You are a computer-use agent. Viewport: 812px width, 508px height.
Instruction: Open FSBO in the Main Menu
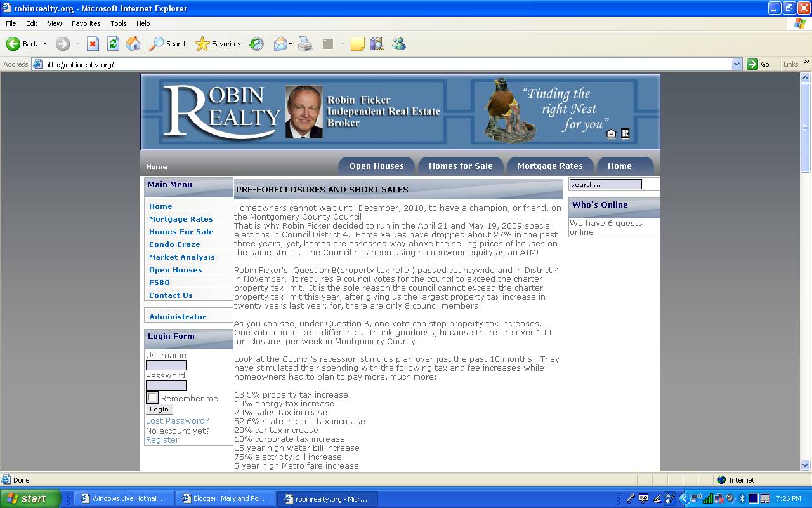[x=159, y=283]
